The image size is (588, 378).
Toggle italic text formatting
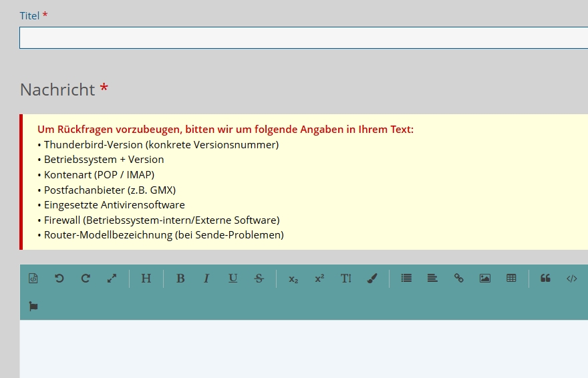206,278
